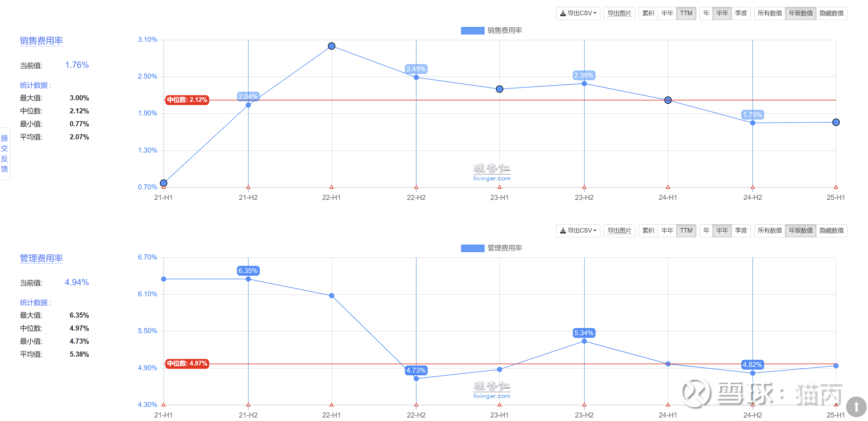
Task: Switch upper chart to 季度 period
Action: point(741,14)
